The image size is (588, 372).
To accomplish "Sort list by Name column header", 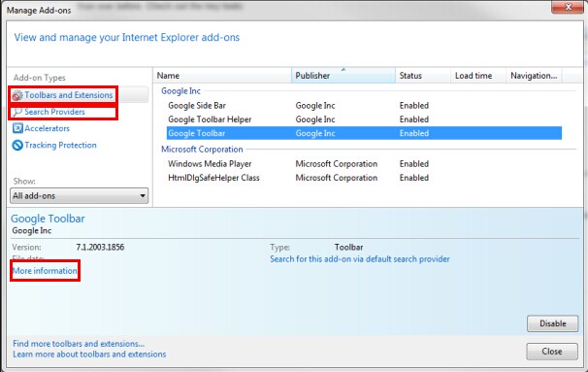I will [222, 76].
